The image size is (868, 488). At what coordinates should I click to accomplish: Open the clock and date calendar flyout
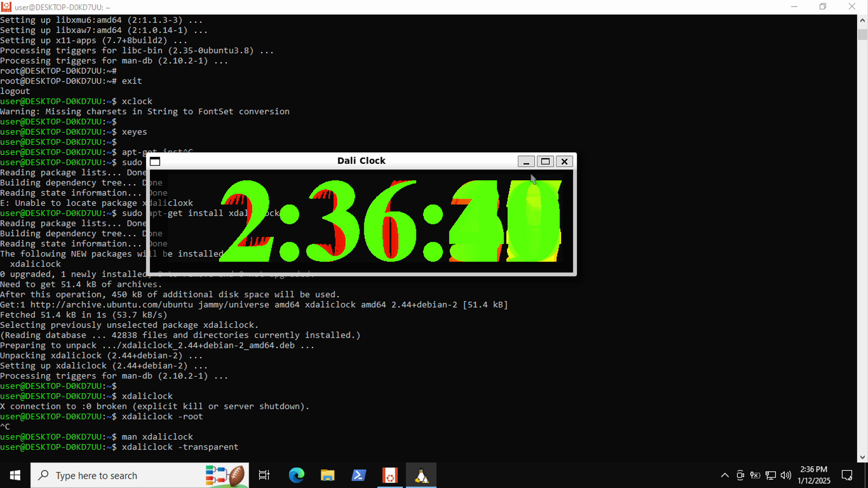pyautogui.click(x=814, y=475)
